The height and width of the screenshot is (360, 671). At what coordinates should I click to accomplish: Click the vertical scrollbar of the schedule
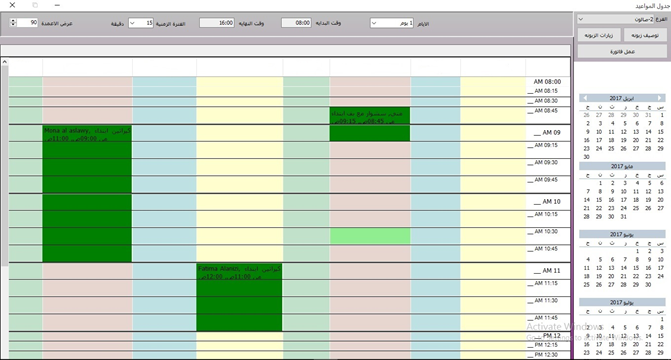tap(4, 166)
